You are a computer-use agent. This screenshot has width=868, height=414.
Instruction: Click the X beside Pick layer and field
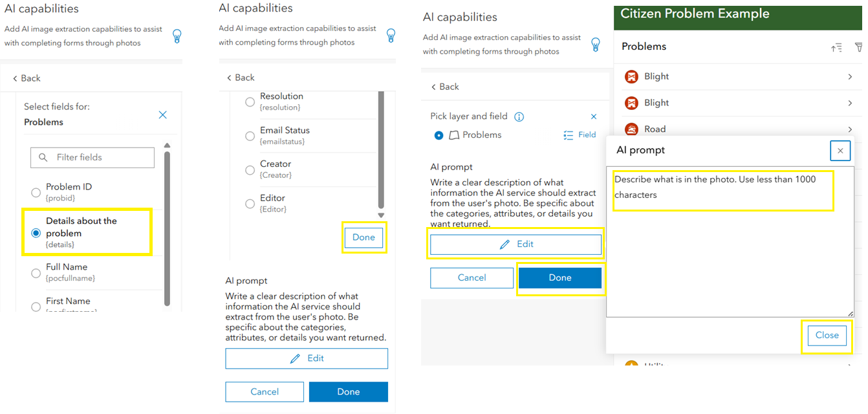pos(594,116)
